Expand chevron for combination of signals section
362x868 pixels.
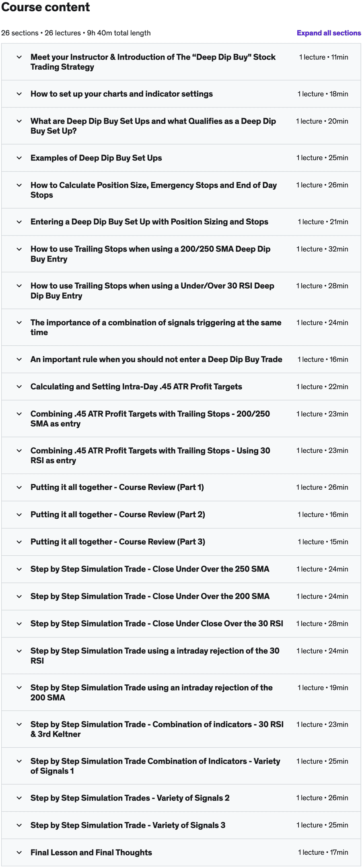[19, 322]
